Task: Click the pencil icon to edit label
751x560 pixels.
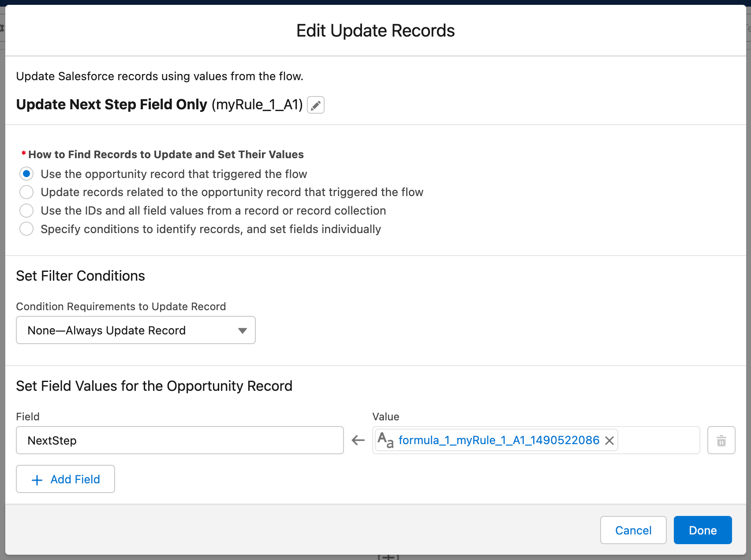Action: point(315,105)
